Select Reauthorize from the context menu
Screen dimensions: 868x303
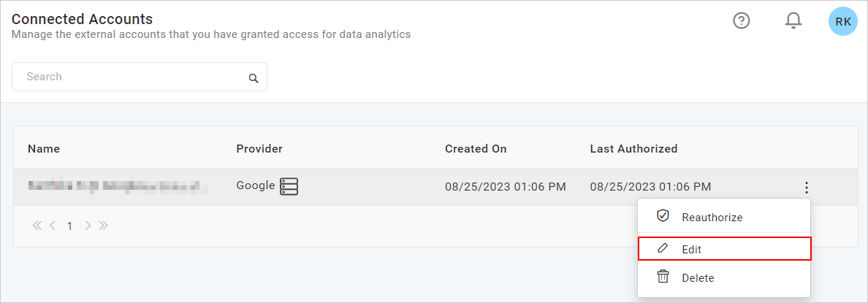(x=712, y=218)
